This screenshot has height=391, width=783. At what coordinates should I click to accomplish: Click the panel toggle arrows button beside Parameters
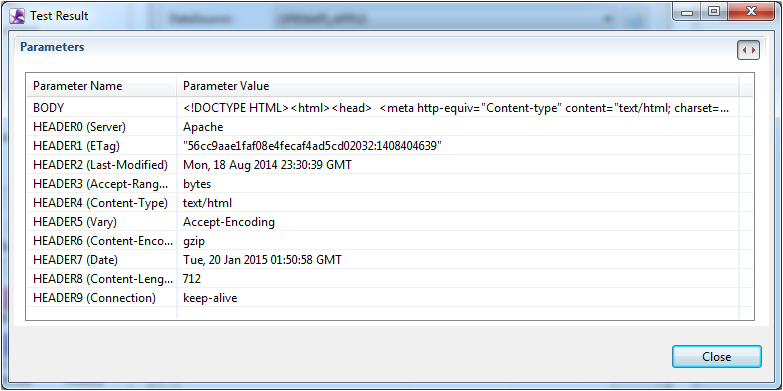(x=748, y=50)
